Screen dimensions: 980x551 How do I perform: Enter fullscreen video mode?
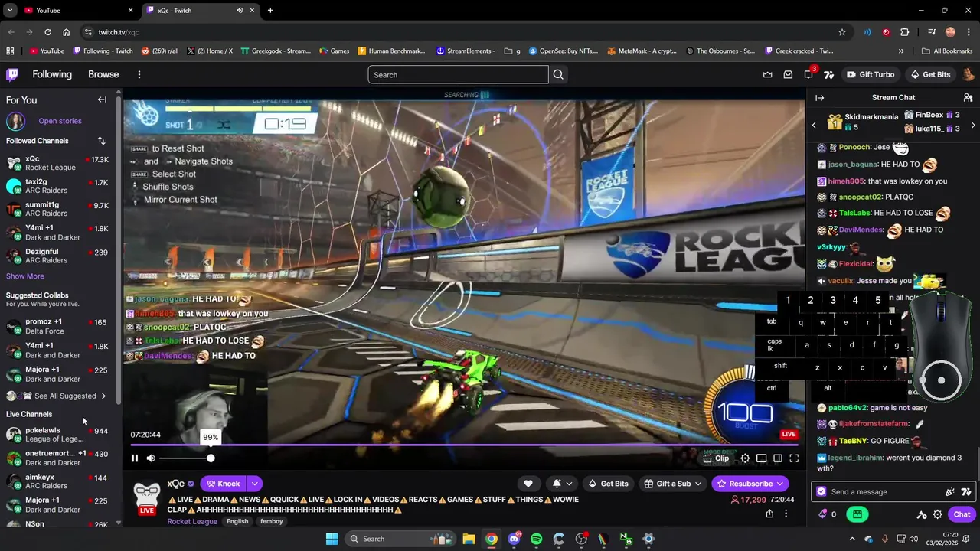pyautogui.click(x=794, y=458)
